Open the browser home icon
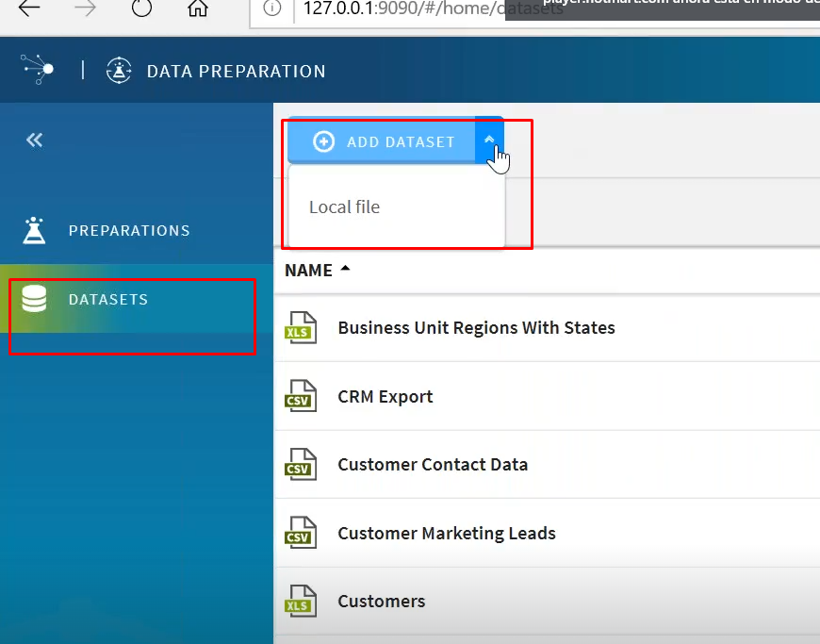Viewport: 820px width, 644px height. coord(198,8)
